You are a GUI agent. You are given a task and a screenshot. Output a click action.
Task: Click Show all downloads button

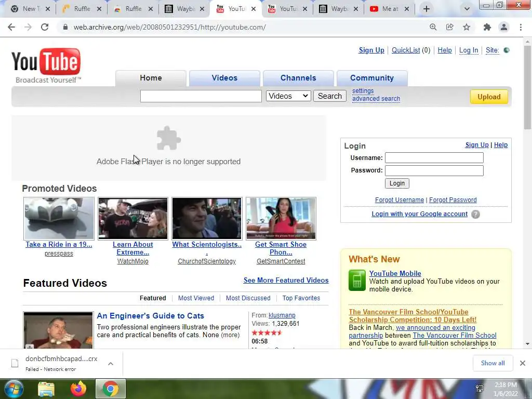point(493,363)
